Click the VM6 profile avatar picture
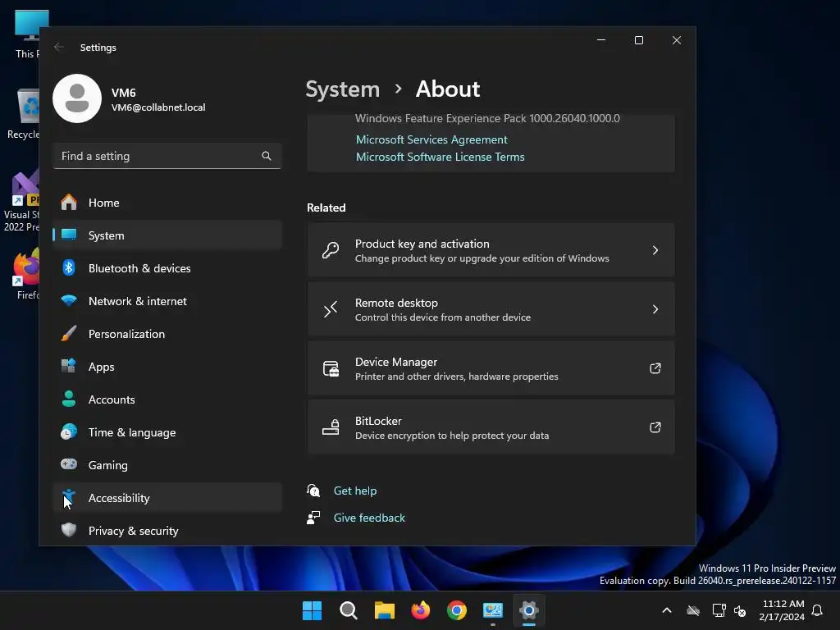Screen dimensions: 840x630 (x=77, y=98)
